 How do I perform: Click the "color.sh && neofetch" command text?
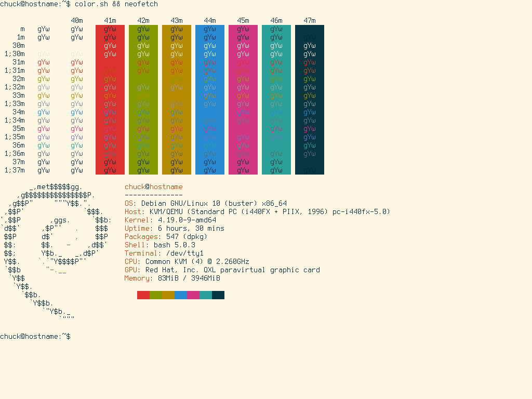pos(116,4)
